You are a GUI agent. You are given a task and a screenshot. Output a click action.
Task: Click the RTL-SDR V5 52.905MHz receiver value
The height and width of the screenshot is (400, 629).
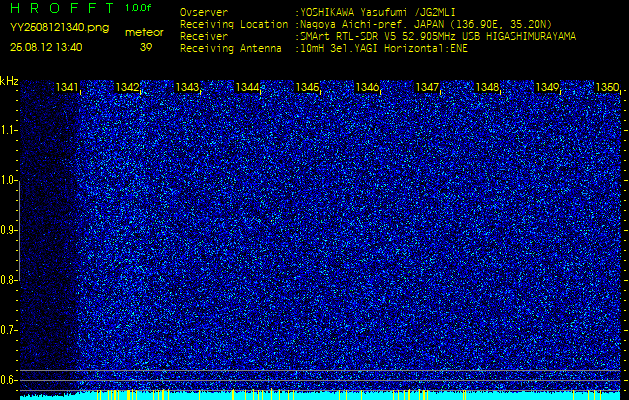pos(436,37)
